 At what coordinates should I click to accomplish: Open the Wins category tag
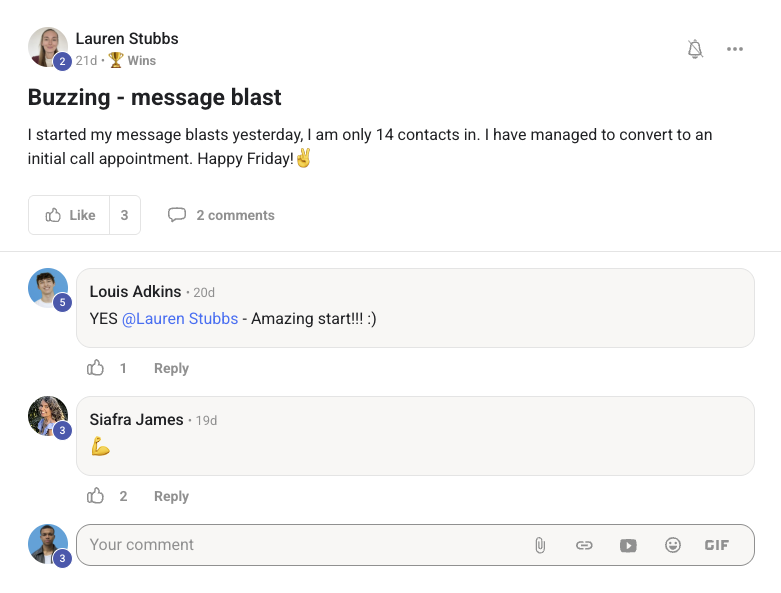pyautogui.click(x=141, y=60)
